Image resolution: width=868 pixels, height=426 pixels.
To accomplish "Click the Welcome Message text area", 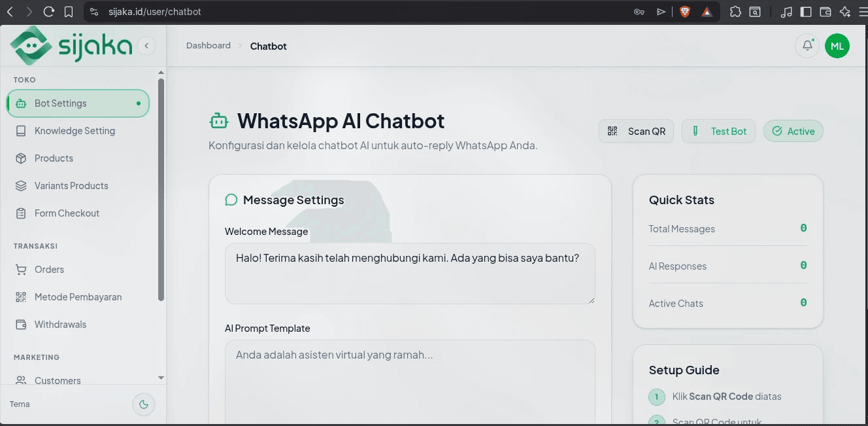I will click(x=410, y=274).
